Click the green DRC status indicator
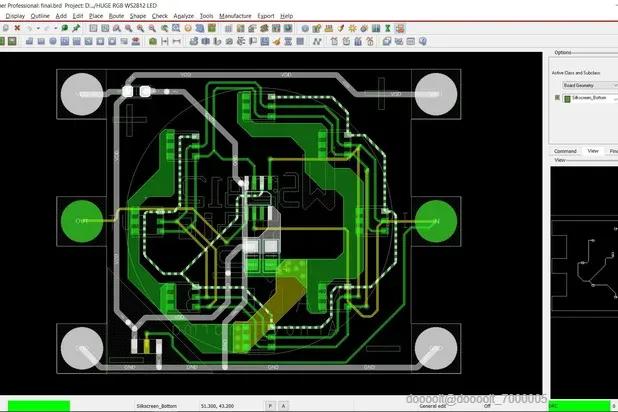The width and height of the screenshot is (618, 412). pyautogui.click(x=579, y=405)
